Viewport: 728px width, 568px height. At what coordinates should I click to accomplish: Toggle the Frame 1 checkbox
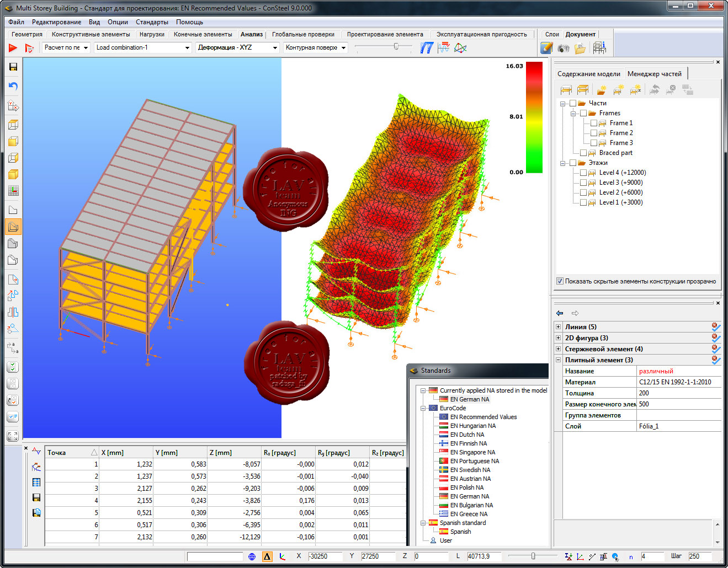pos(594,123)
